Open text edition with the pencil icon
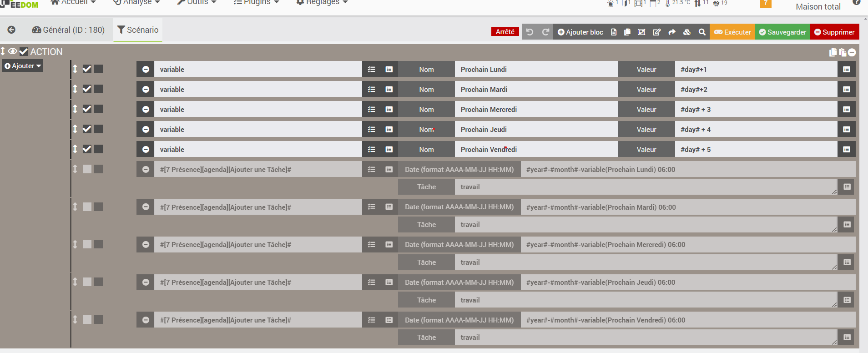 [x=657, y=32]
